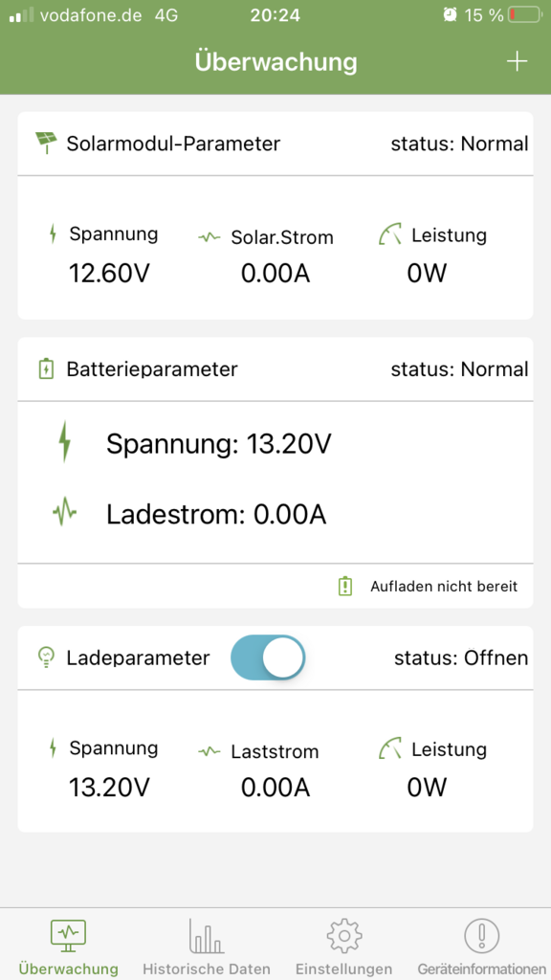
Task: Click the Solar.Strom 0.00A value
Action: [x=275, y=274]
